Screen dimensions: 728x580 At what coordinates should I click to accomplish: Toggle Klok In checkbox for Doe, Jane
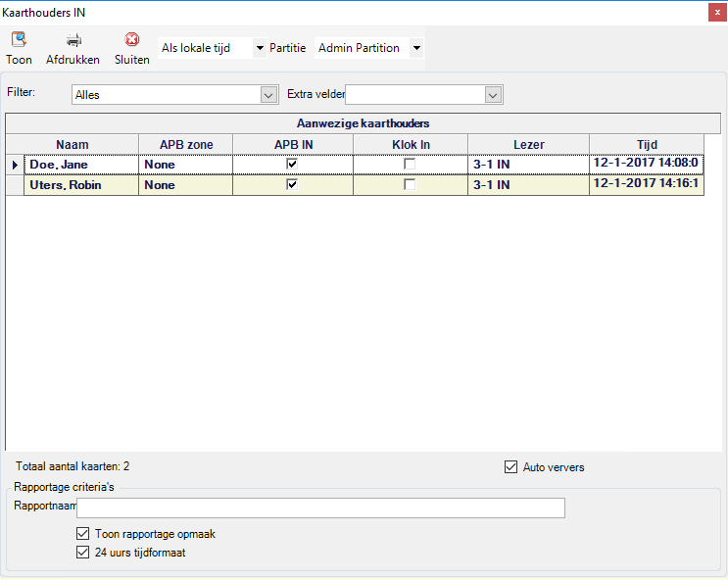410,164
